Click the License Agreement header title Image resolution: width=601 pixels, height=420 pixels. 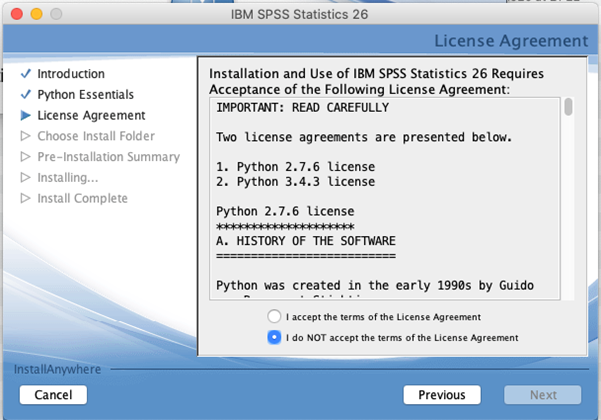511,41
